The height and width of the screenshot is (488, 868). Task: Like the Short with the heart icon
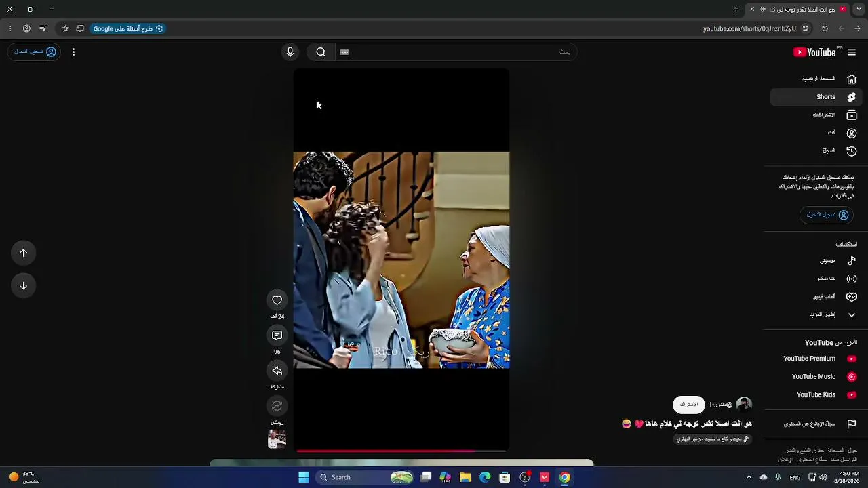pos(277,300)
